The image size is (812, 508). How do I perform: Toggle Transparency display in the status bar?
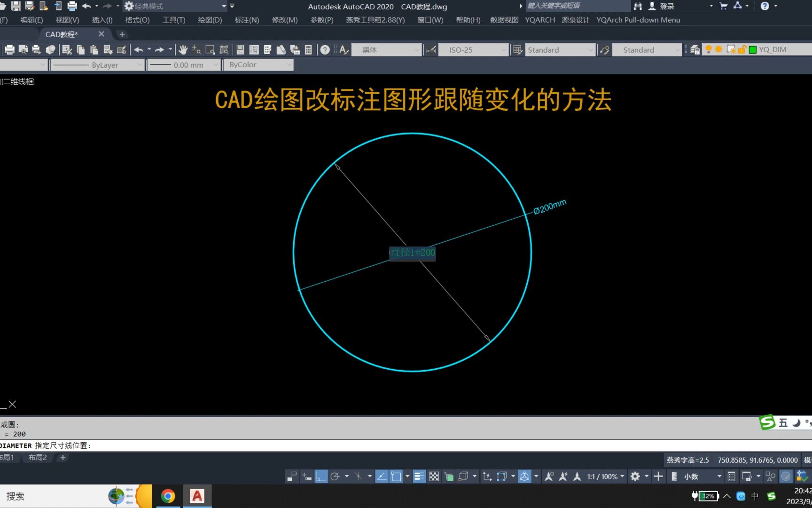[434, 476]
